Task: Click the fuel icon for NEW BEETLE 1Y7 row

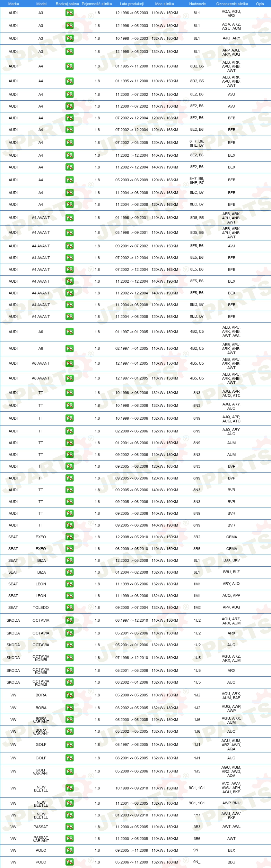Action: tap(70, 815)
